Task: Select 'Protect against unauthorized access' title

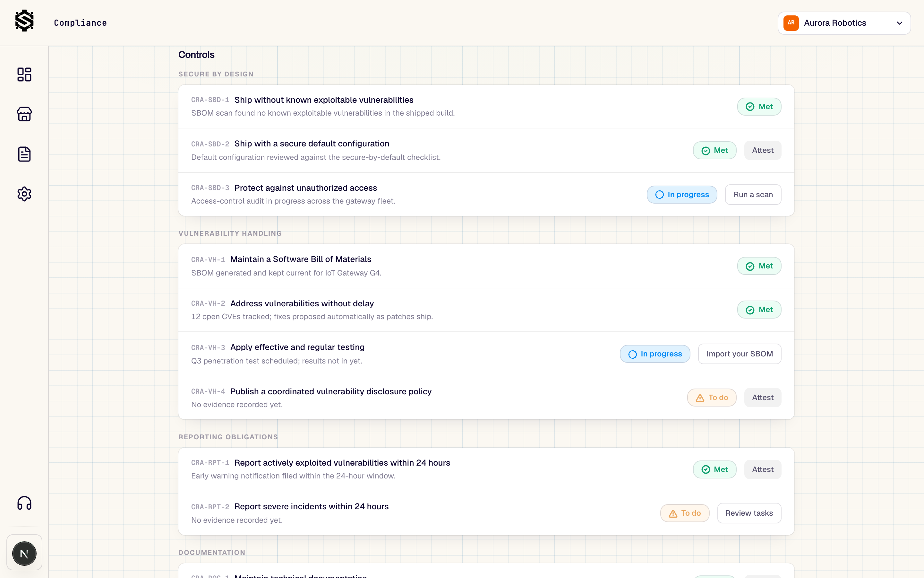Action: coord(305,188)
